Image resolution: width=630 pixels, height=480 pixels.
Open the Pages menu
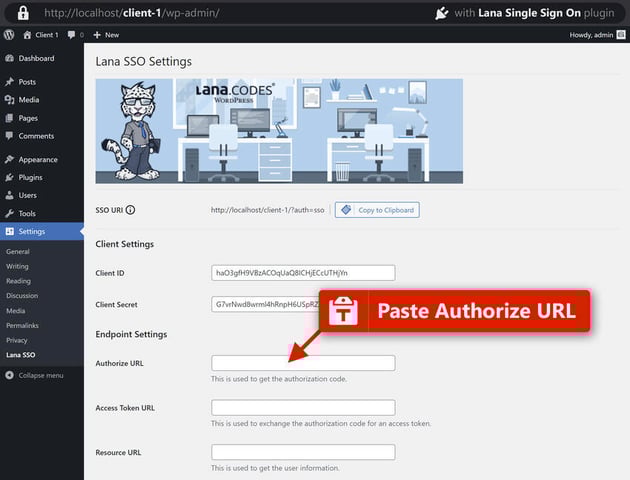pyautogui.click(x=42, y=118)
